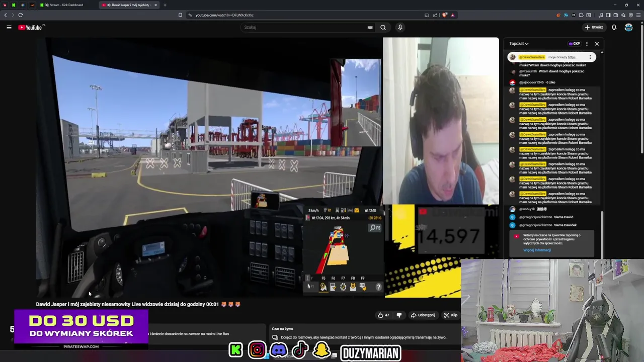Click the browser back arrow
This screenshot has height=362, width=644.
[x=6, y=15]
